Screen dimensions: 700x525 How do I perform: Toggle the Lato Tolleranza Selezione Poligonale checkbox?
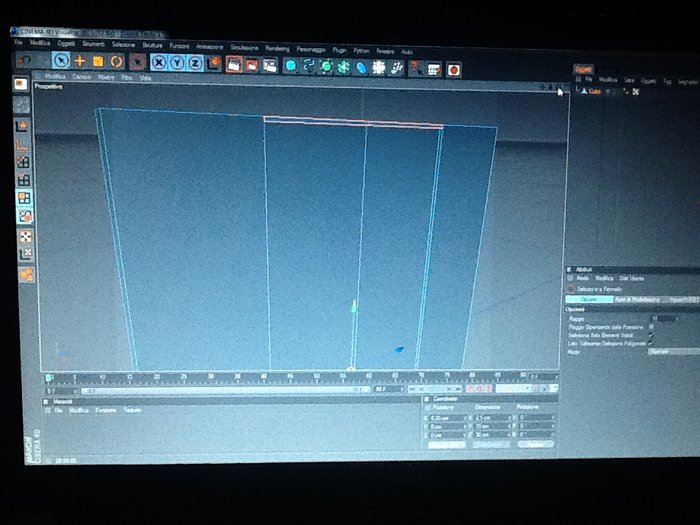pos(651,343)
